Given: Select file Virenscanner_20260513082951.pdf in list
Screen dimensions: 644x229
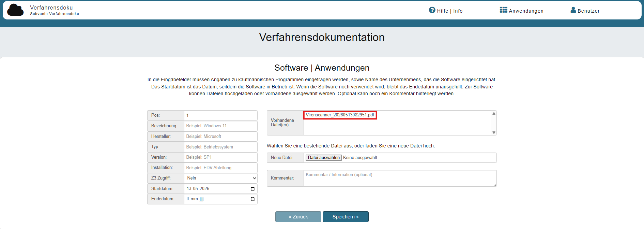Looking at the screenshot, I should tap(340, 115).
